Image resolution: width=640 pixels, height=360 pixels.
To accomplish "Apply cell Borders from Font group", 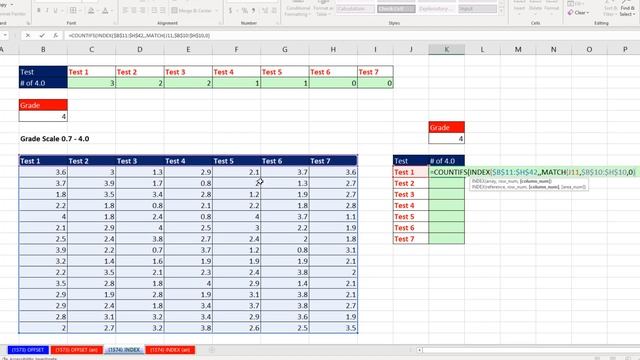I will (x=73, y=10).
